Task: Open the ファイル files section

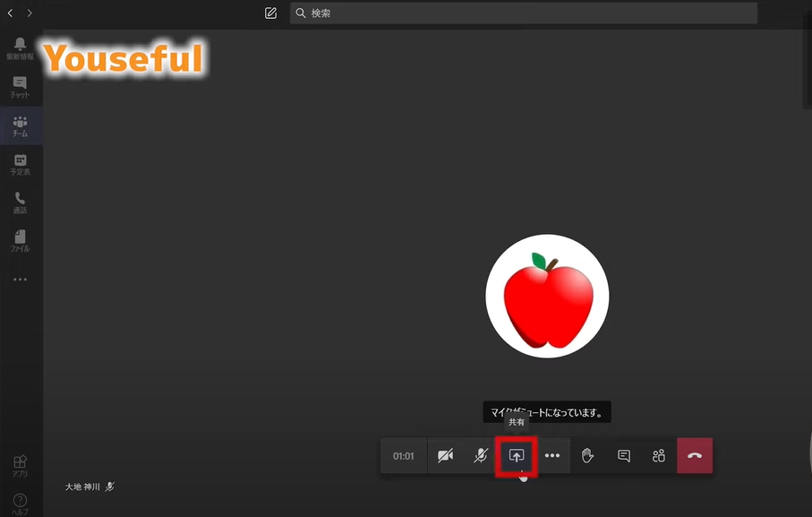Action: tap(21, 241)
